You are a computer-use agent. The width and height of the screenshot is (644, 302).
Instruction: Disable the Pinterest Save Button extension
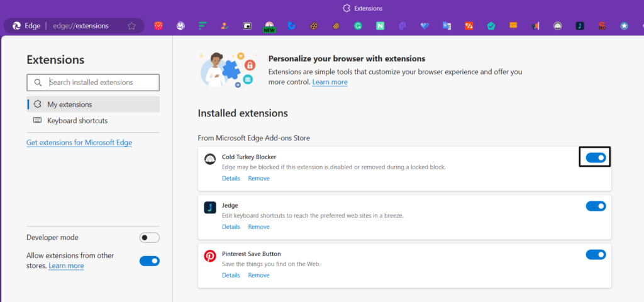point(595,254)
